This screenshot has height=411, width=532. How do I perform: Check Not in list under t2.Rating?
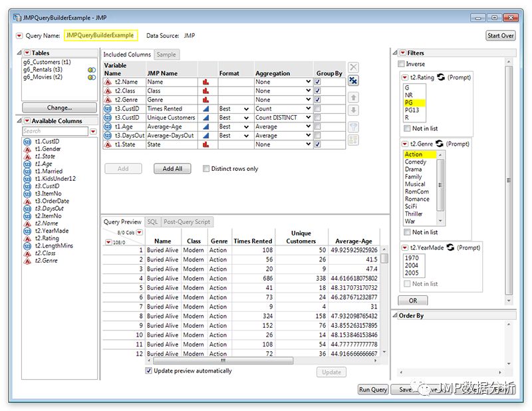[407, 128]
